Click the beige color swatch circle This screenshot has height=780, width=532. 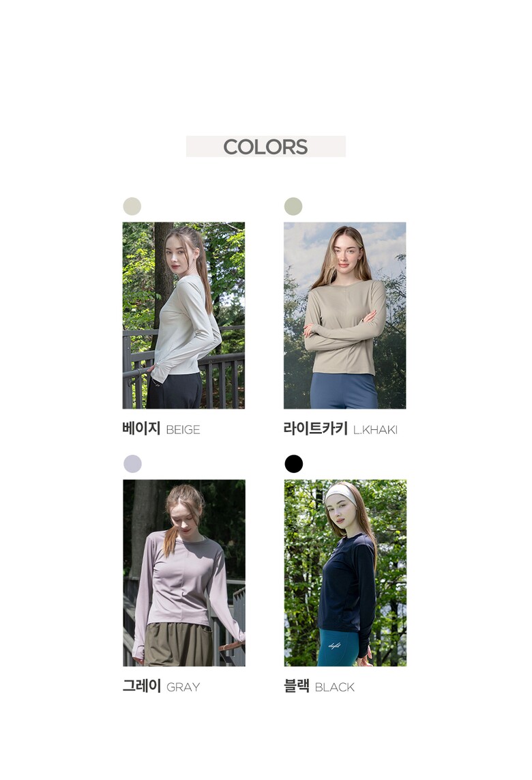tap(132, 206)
